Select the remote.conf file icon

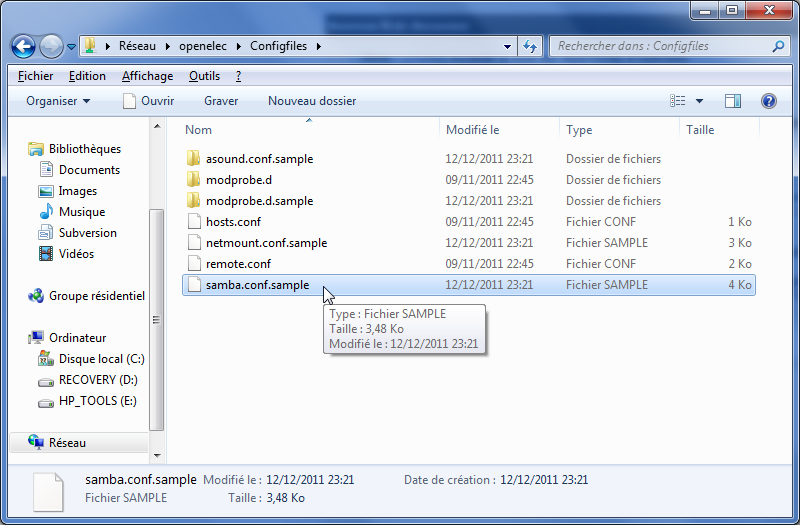194,263
